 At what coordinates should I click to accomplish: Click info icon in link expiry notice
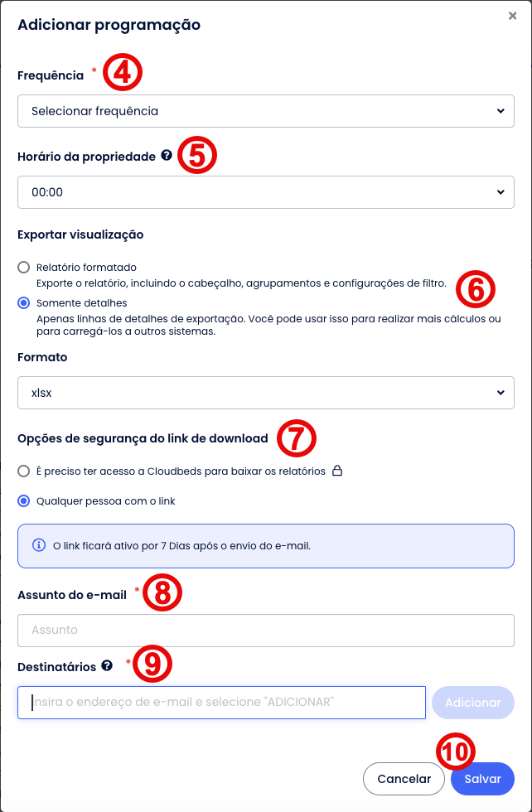pyautogui.click(x=38, y=545)
